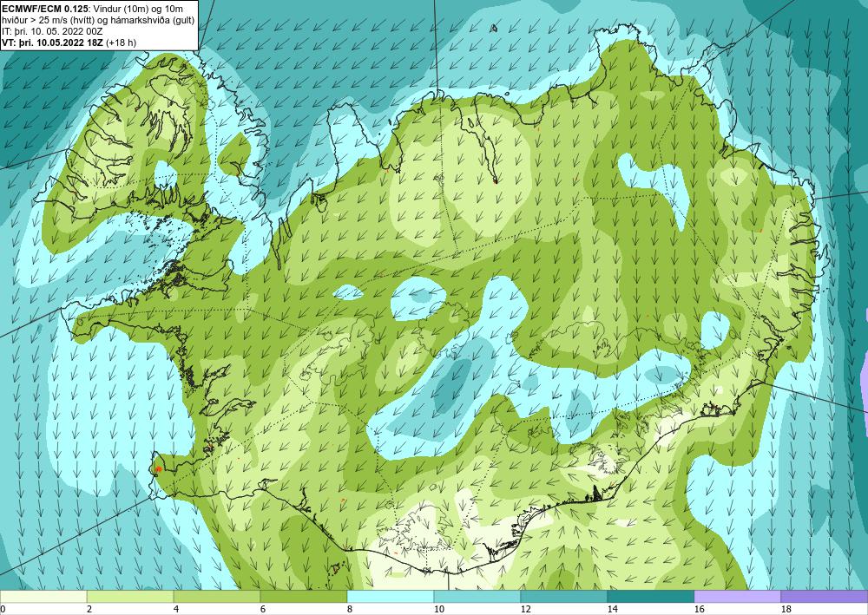Click the light green 2–4 m/s legend swatch
The width and height of the screenshot is (868, 615).
pyautogui.click(x=130, y=597)
